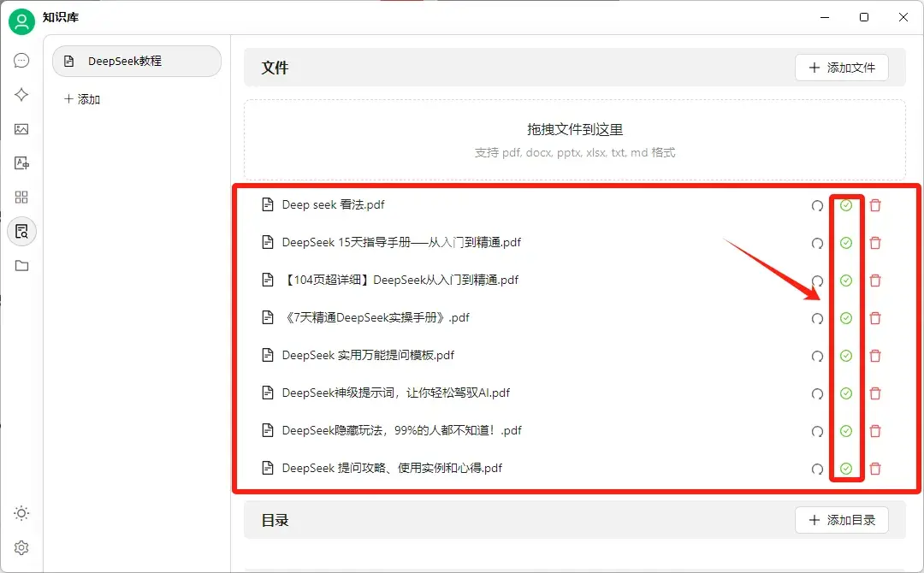Delete DeepSeek 15天指导手册 file
The image size is (924, 573).
(x=876, y=243)
